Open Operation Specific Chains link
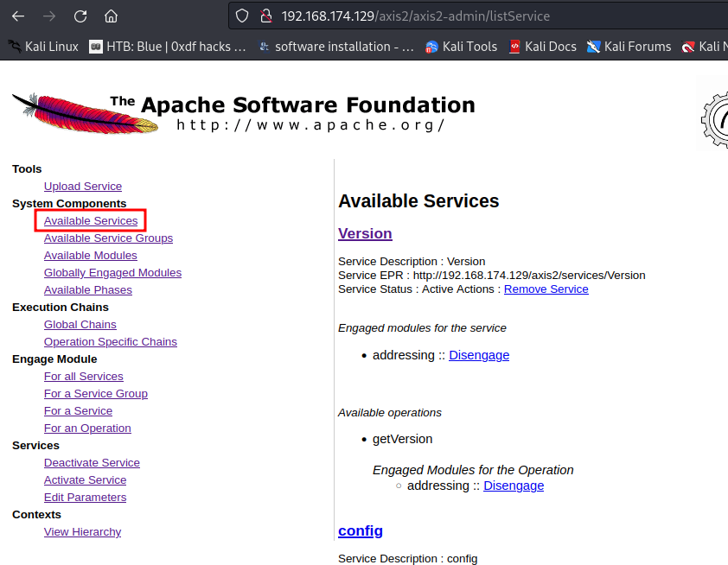Screen dimensions: 728x565 111,342
